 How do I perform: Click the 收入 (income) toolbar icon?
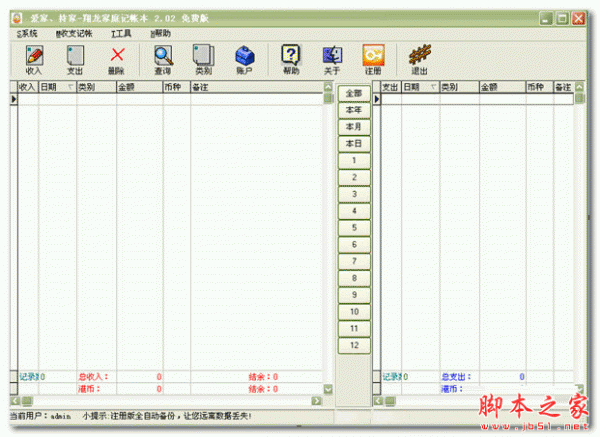pyautogui.click(x=34, y=60)
